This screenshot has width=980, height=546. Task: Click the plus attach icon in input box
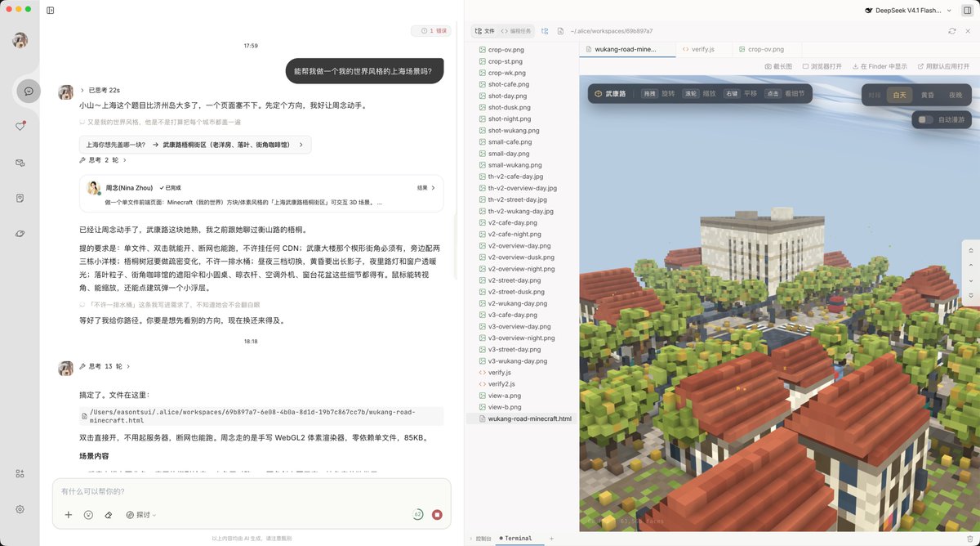tap(69, 515)
